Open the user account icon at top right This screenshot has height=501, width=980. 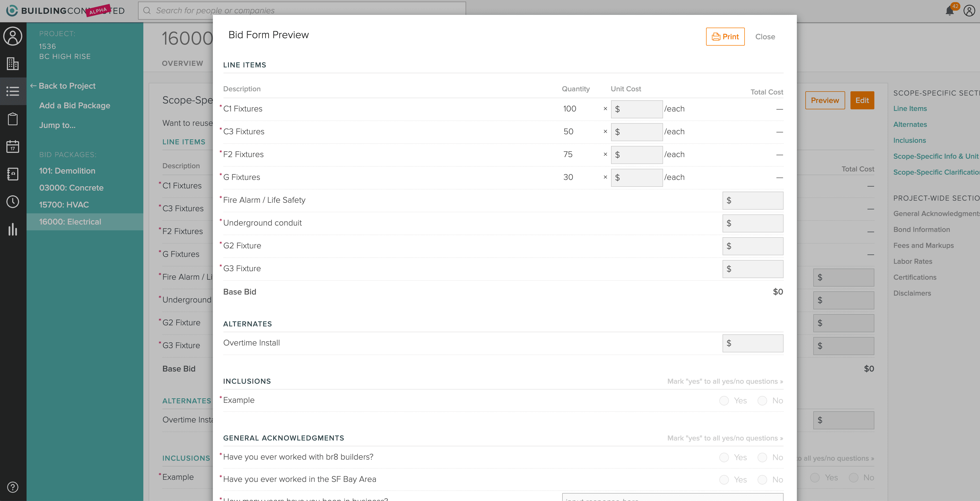(969, 11)
